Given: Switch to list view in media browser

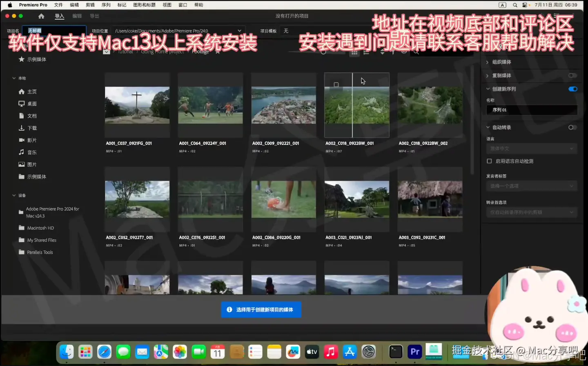Looking at the screenshot, I should [366, 52].
